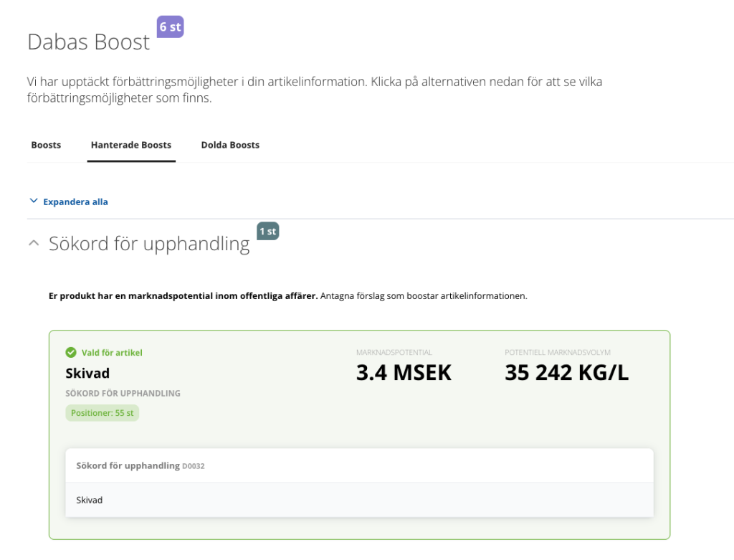Click the SÖKORD FÖR UPPHANDLING subtitle in card
Viewport: 734px width, 560px height.
(123, 394)
